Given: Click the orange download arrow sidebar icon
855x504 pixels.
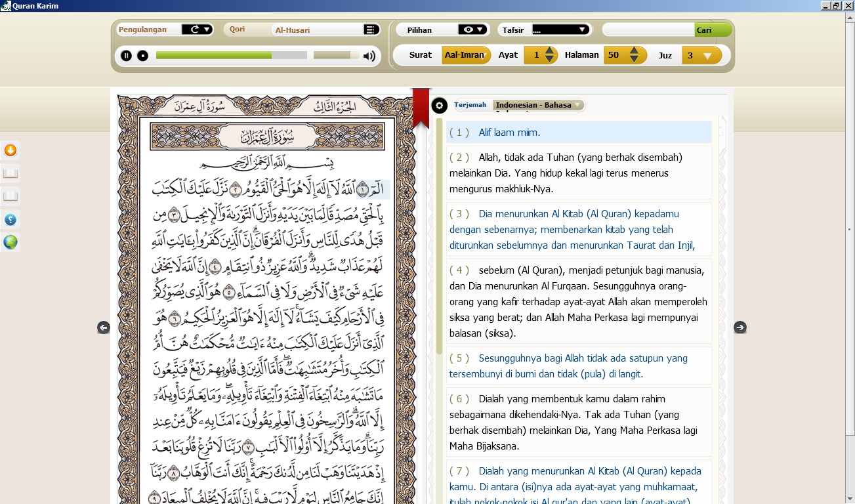Looking at the screenshot, I should pyautogui.click(x=10, y=150).
